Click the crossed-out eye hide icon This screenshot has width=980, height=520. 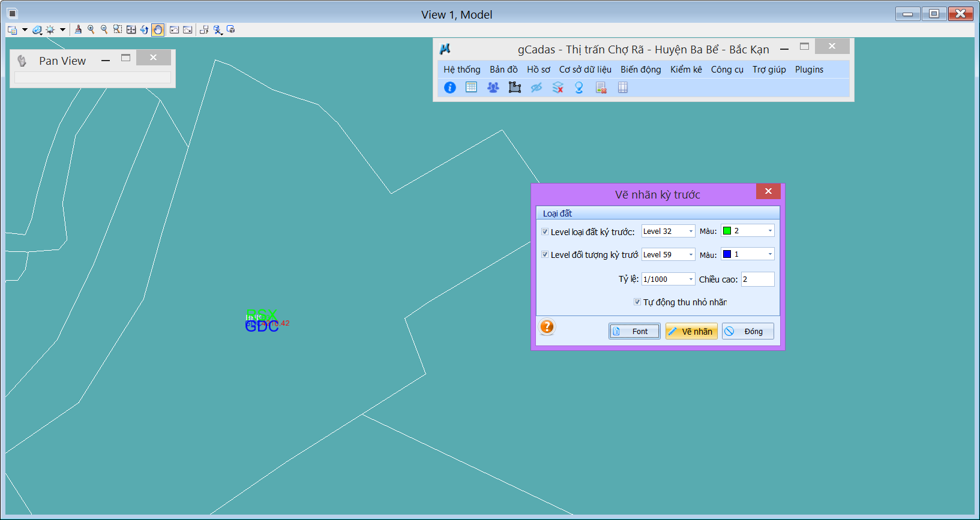536,88
